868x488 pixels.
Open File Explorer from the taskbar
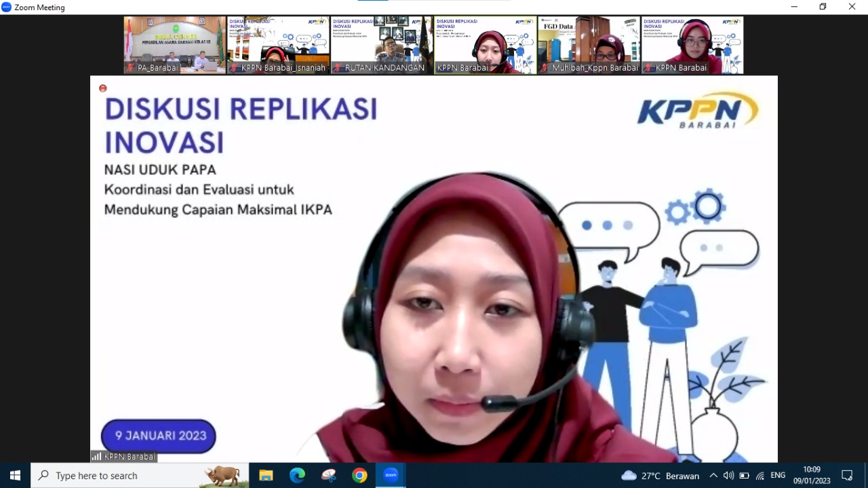266,476
